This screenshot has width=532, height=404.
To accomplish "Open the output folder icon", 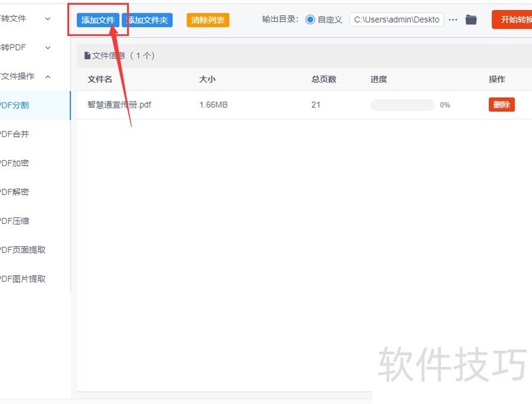I will [x=471, y=19].
